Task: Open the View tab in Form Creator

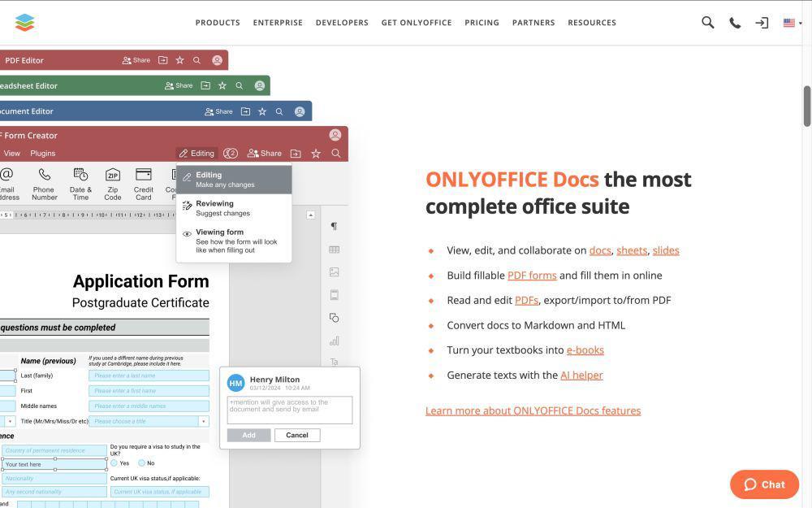Action: tap(12, 154)
